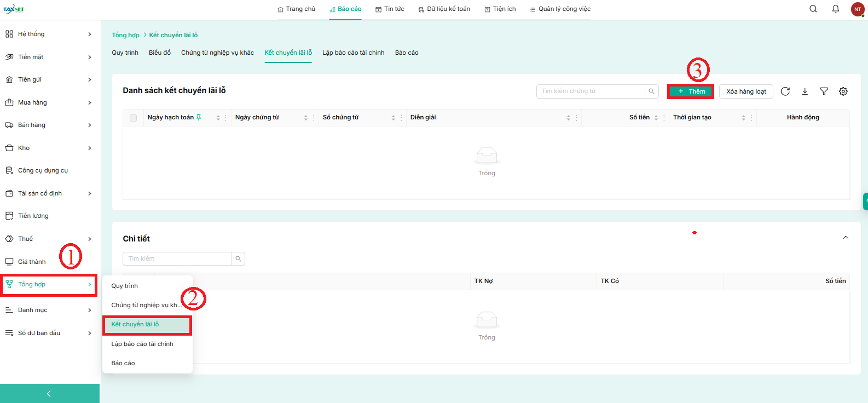
Task: Open the NT user avatar
Action: 857,9
